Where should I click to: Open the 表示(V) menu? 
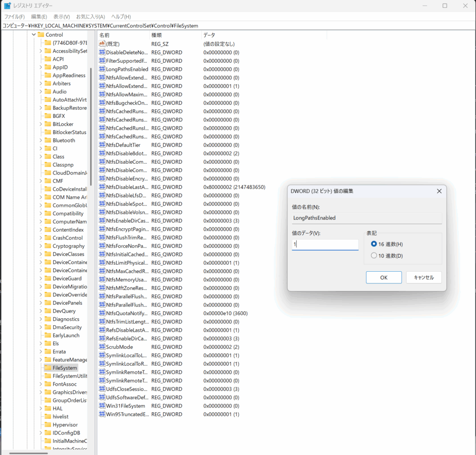62,17
